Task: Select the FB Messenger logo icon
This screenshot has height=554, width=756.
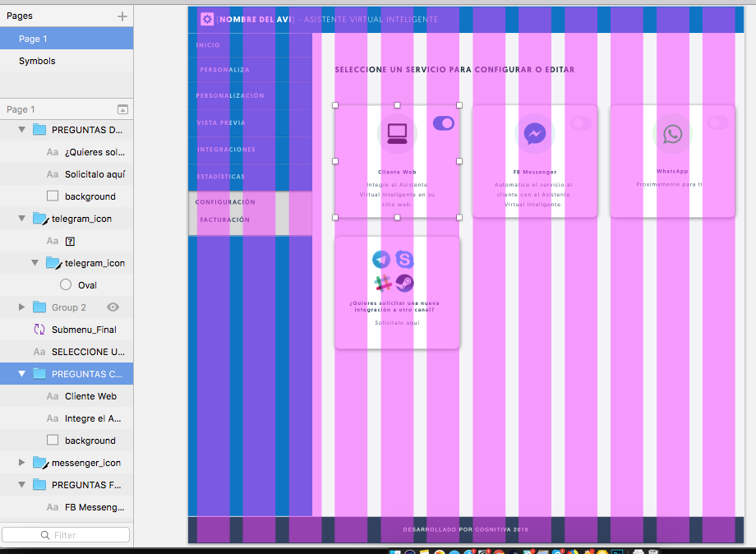Action: [535, 133]
